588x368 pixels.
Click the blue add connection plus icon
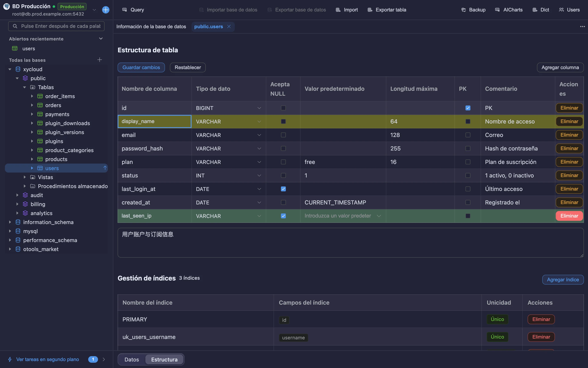(x=106, y=10)
